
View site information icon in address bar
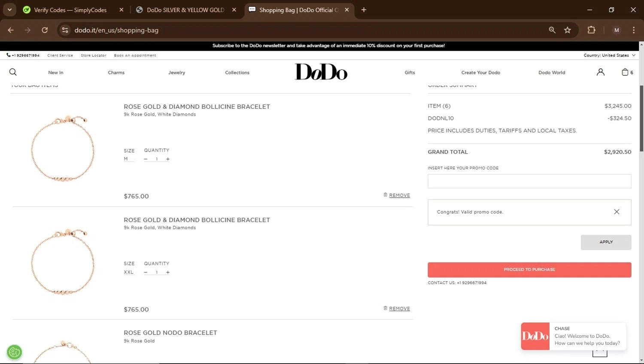coord(65,30)
